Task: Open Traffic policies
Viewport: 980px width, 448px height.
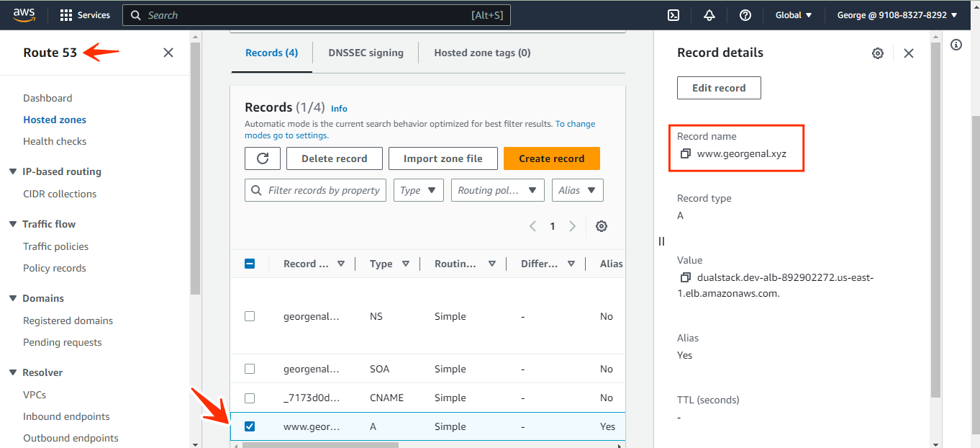Action: tap(55, 246)
